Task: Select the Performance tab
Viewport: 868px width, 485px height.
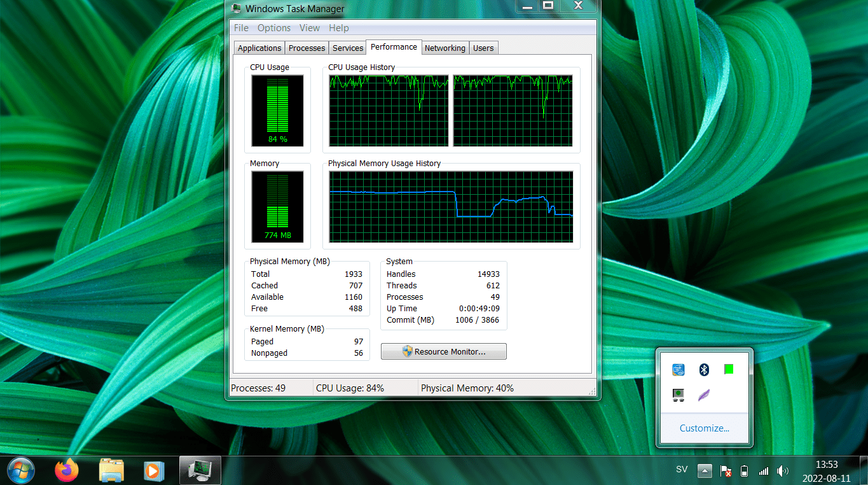Action: tap(394, 47)
